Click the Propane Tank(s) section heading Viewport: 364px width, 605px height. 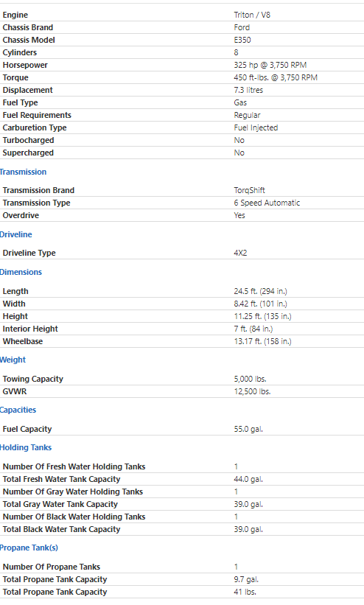[29, 548]
